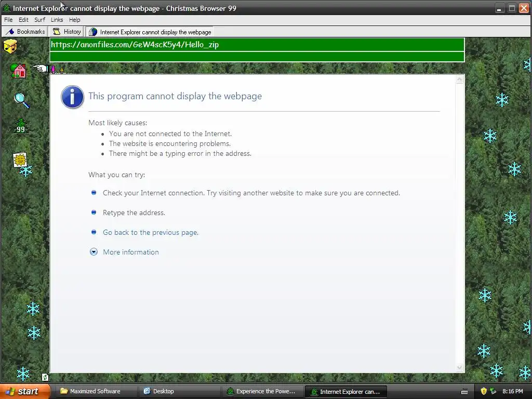Viewport: 532px width, 399px height.
Task: Click 'You are not connected to the Internet.' text
Action: click(x=170, y=134)
